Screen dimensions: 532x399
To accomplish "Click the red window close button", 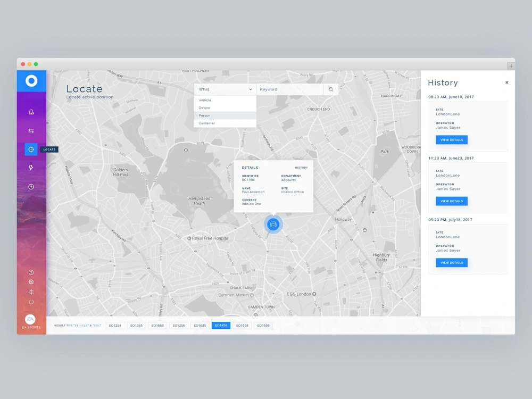I will 23,64.
